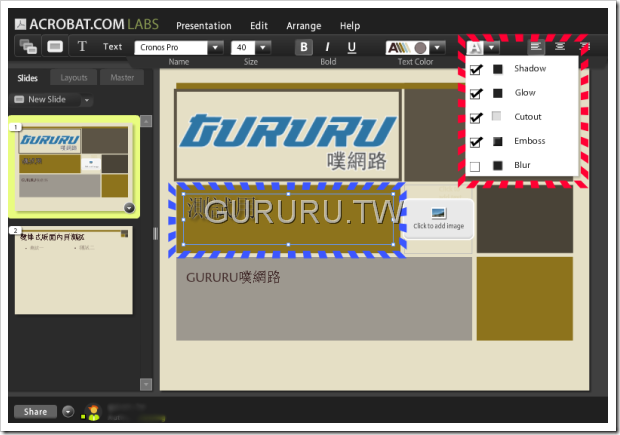Click the Text tool label

112,47
